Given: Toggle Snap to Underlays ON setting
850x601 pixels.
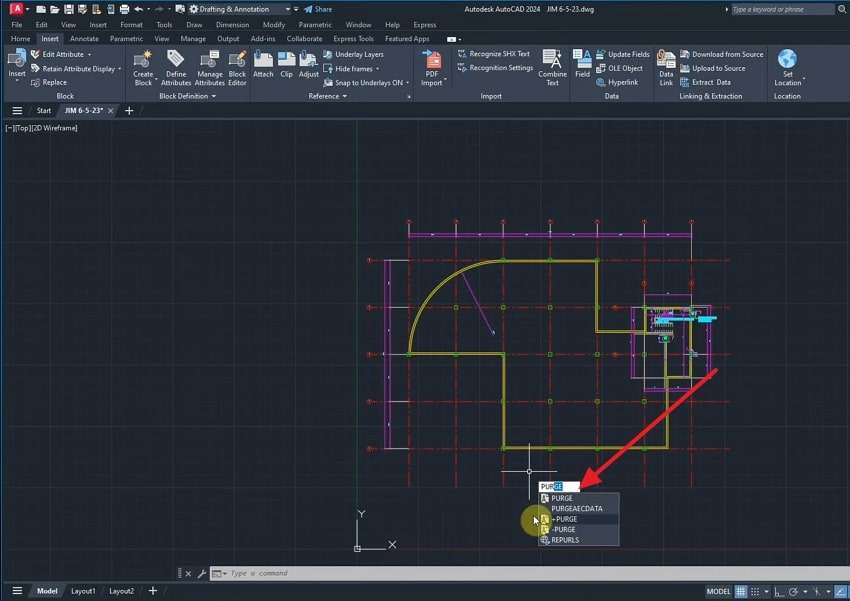Looking at the screenshot, I should coord(363,82).
